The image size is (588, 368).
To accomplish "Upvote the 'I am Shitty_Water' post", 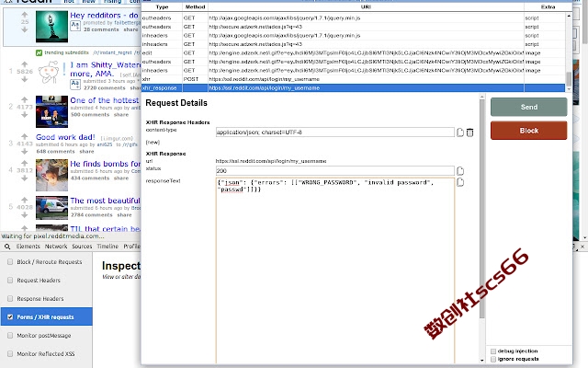I will 25,64.
